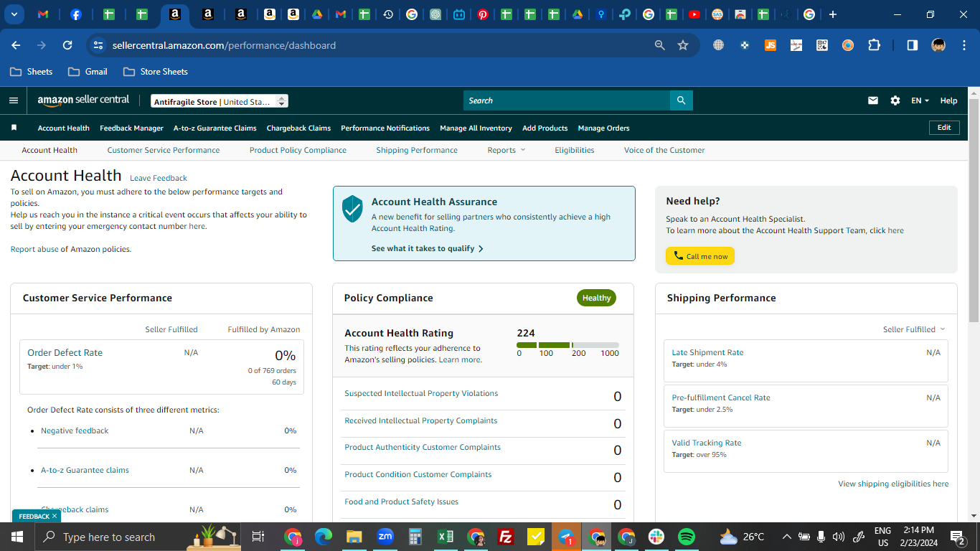Open Slack from the taskbar
The width and height of the screenshot is (980, 551).
pyautogui.click(x=656, y=537)
